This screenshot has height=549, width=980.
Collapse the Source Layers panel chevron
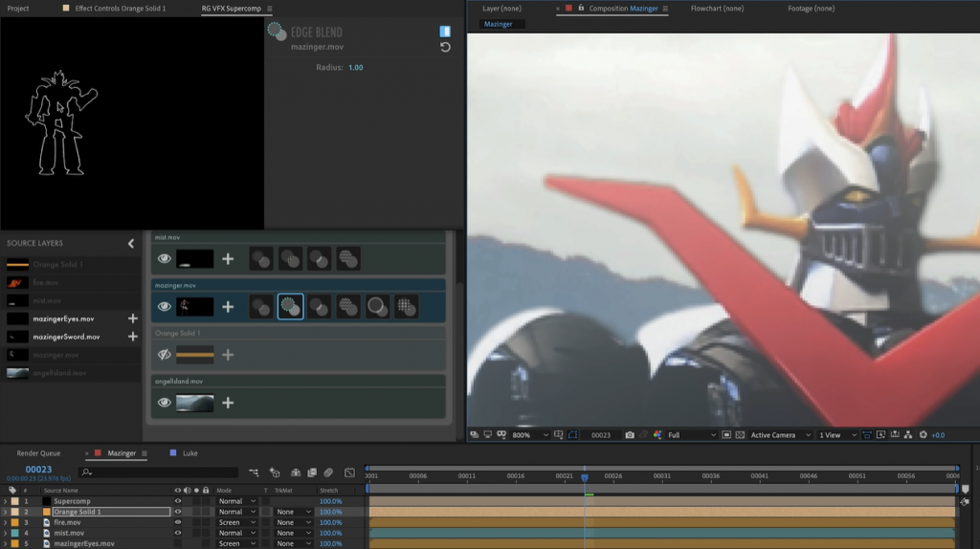coord(130,244)
